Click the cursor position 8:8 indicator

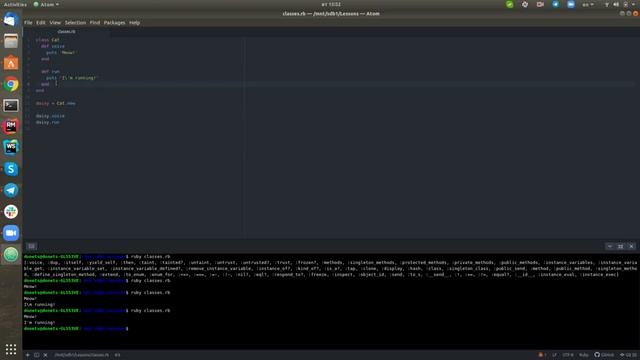(118, 355)
